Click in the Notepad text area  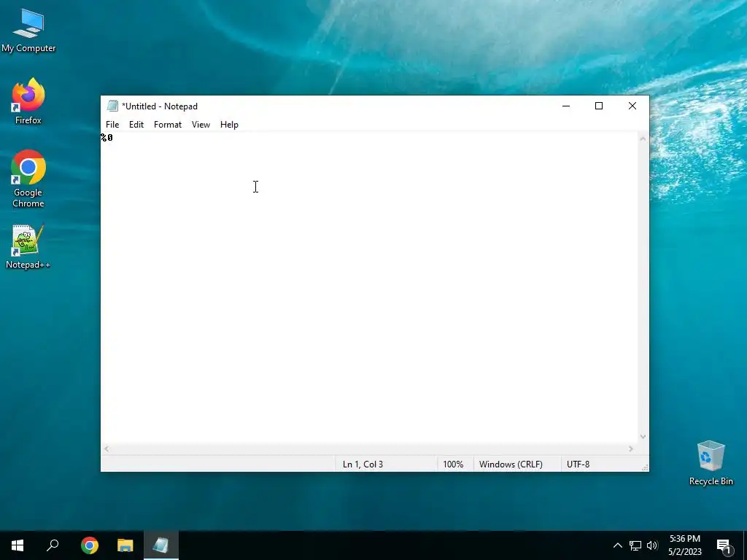coord(369,287)
